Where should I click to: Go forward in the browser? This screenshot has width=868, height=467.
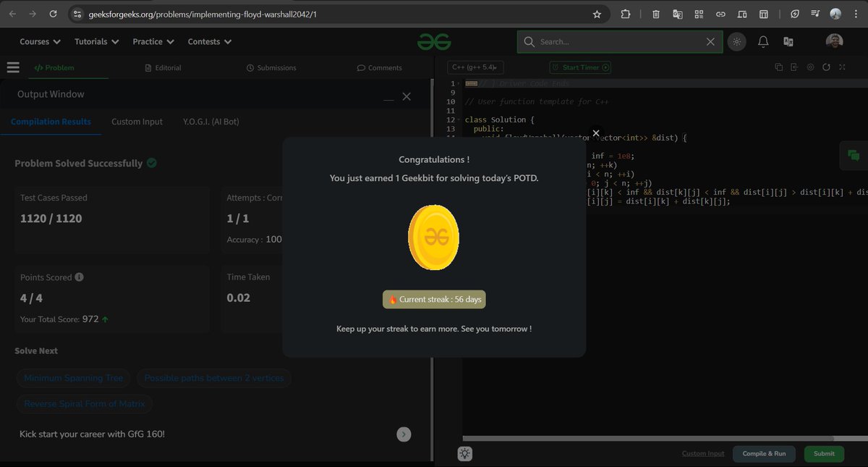pyautogui.click(x=33, y=14)
